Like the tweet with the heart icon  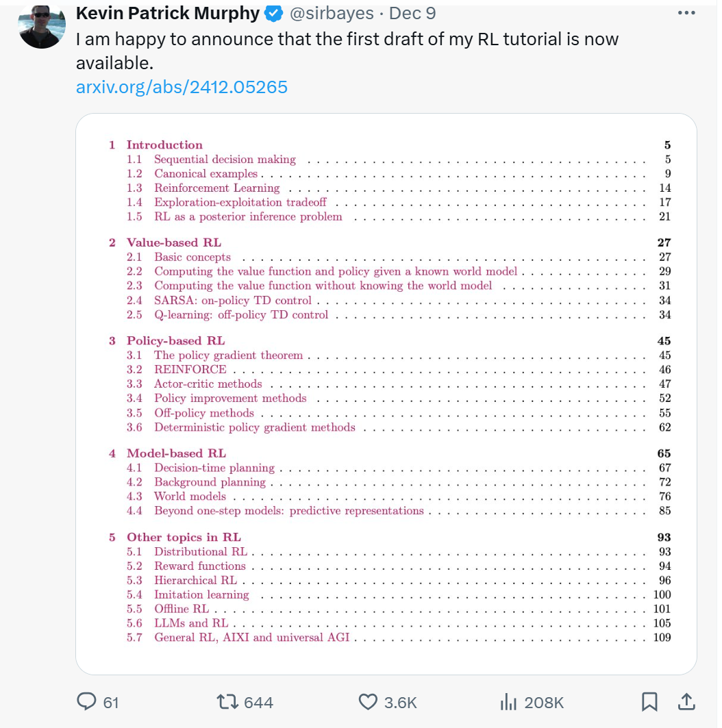pyautogui.click(x=369, y=701)
